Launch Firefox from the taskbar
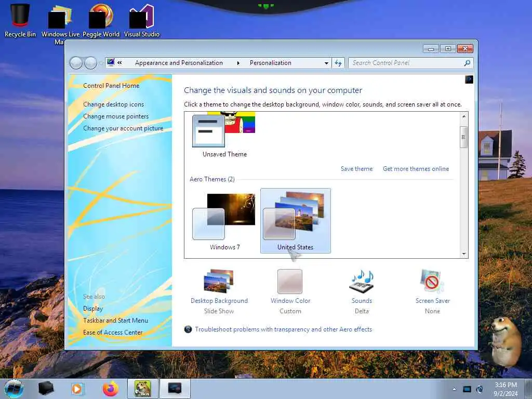 click(x=111, y=389)
